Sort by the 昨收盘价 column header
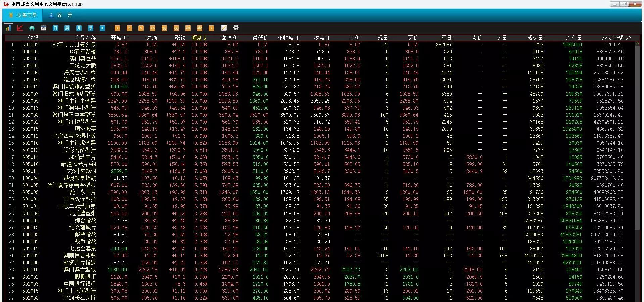Image resolution: width=644 pixels, height=302 pixels. (288, 38)
